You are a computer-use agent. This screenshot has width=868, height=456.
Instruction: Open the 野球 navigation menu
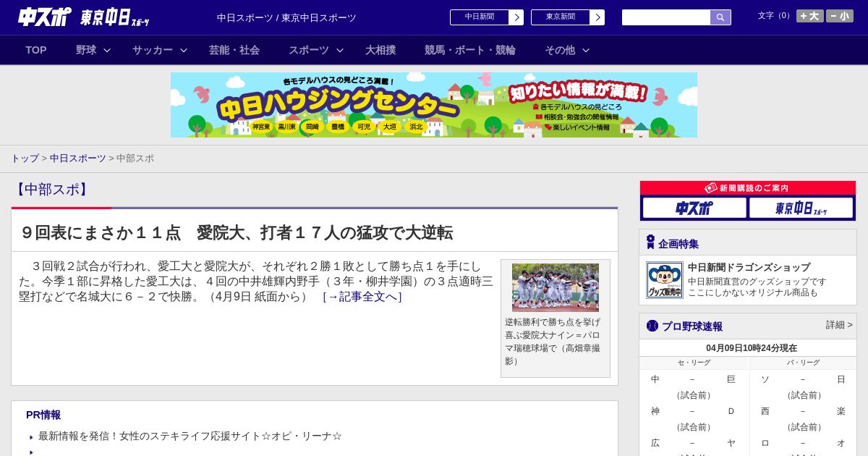tap(86, 50)
